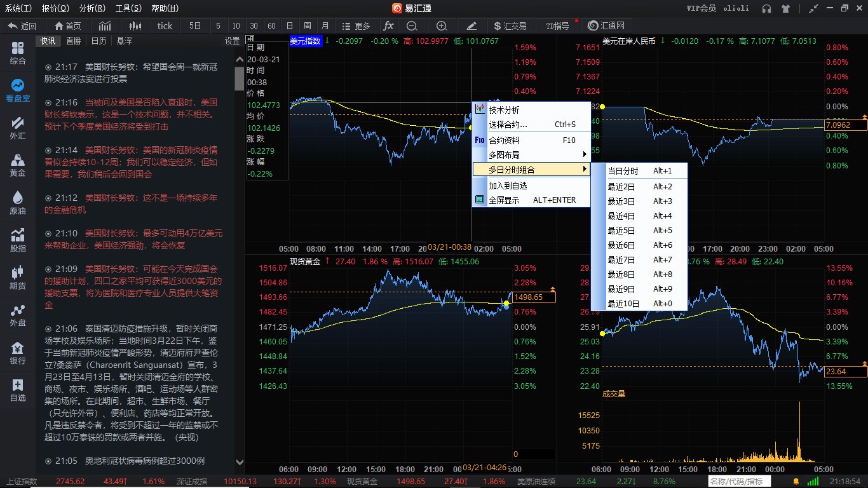Open 汇交易 trading button

[510, 26]
